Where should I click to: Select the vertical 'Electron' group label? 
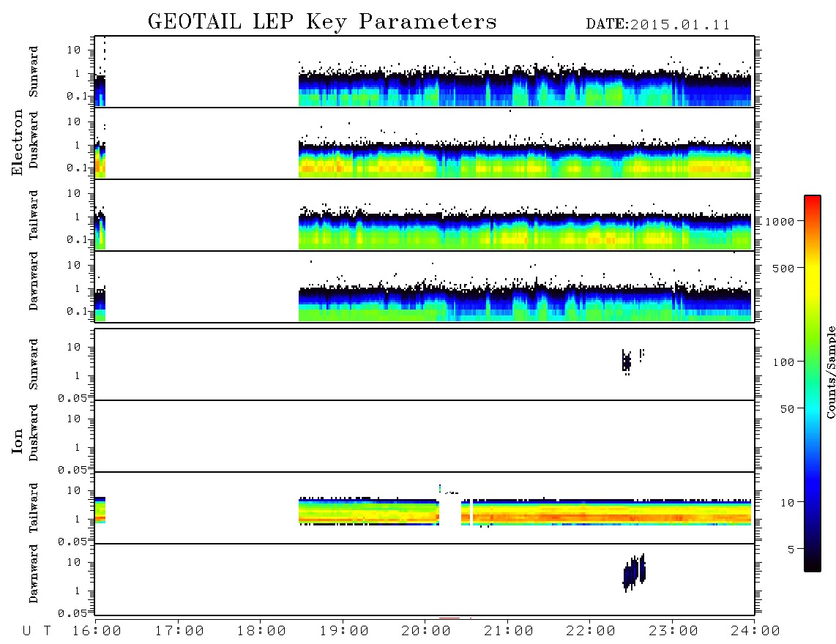pos(18,143)
